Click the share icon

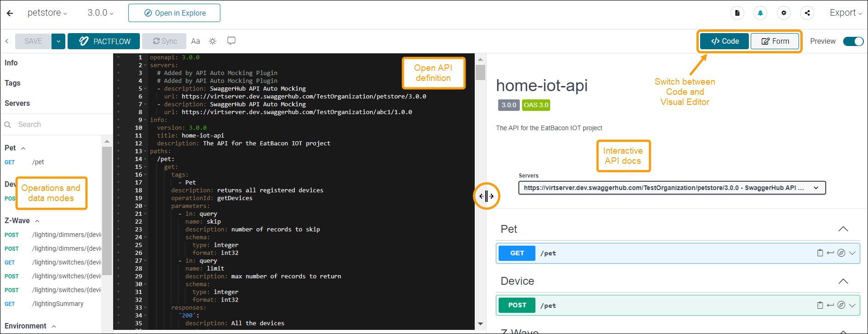click(x=807, y=13)
